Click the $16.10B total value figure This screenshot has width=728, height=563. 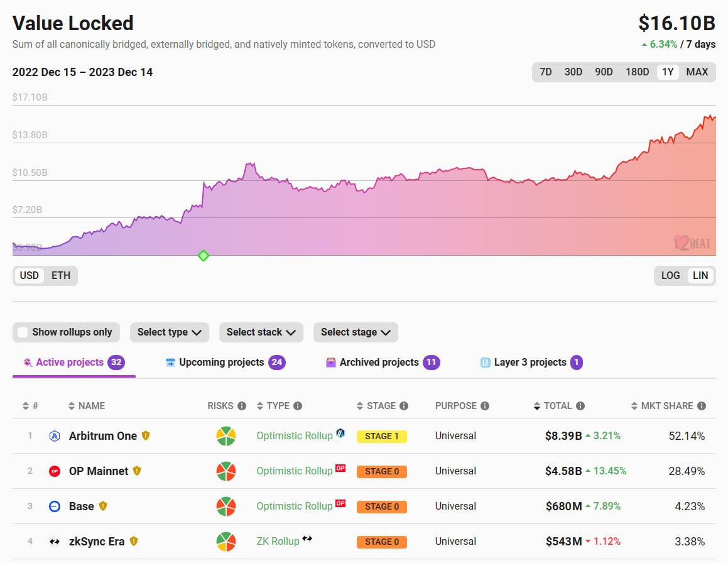[677, 23]
